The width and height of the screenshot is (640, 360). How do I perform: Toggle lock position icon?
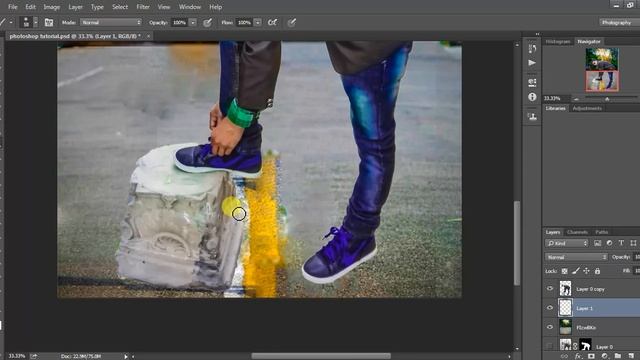(587, 271)
